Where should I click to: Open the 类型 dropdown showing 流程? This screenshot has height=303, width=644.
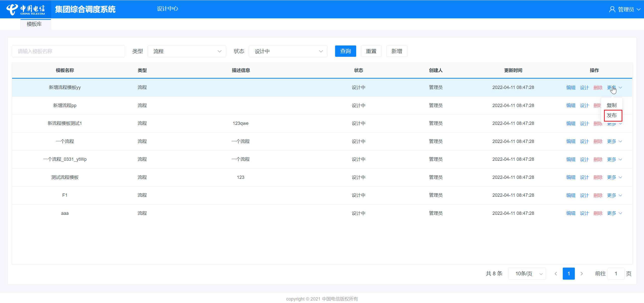click(x=187, y=51)
